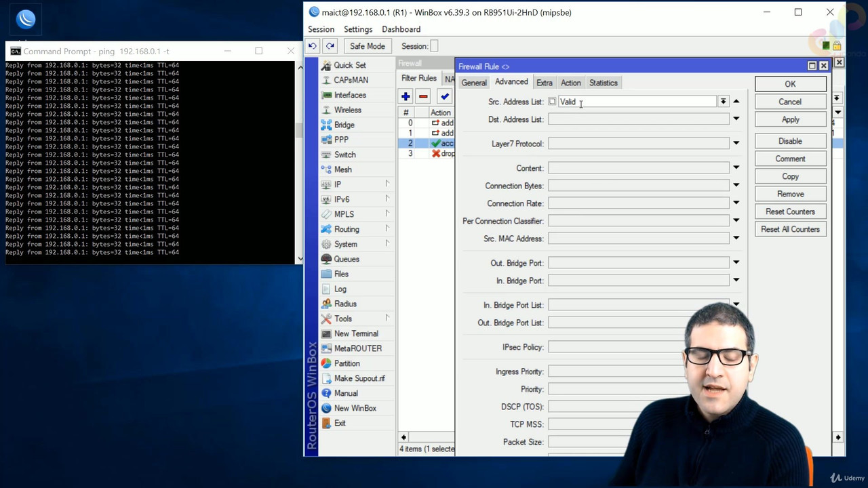
Task: Click Reset Counters button
Action: [790, 211]
